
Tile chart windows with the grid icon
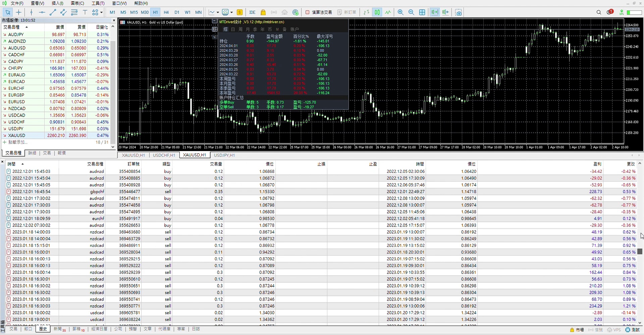tap(422, 12)
